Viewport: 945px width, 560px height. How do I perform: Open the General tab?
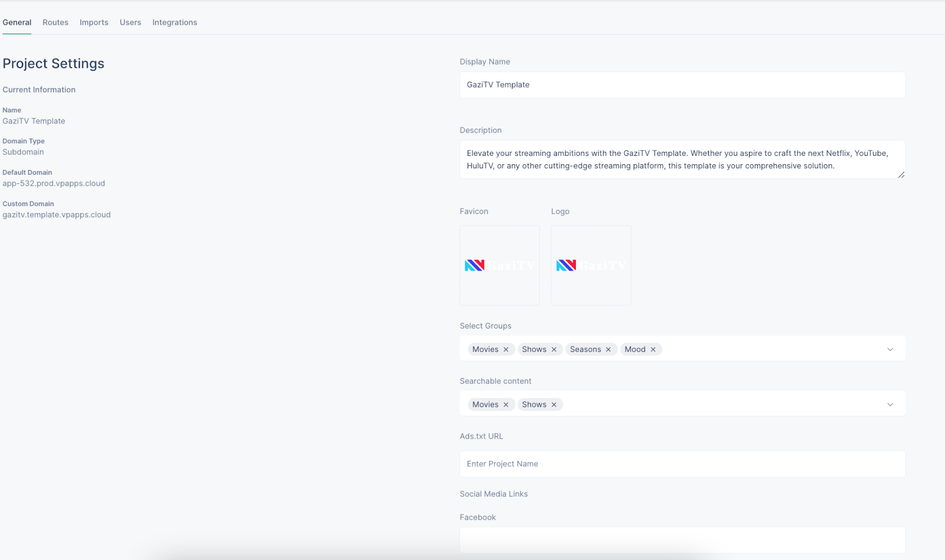[17, 22]
